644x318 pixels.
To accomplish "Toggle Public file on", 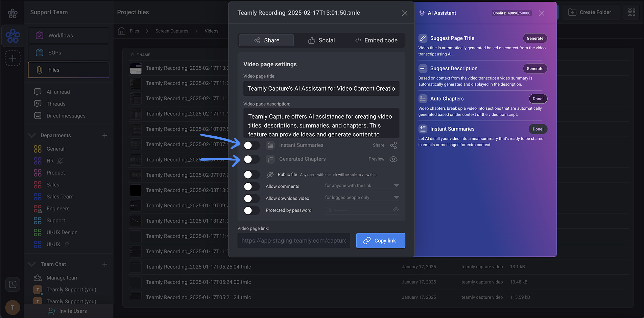I will pos(252,175).
